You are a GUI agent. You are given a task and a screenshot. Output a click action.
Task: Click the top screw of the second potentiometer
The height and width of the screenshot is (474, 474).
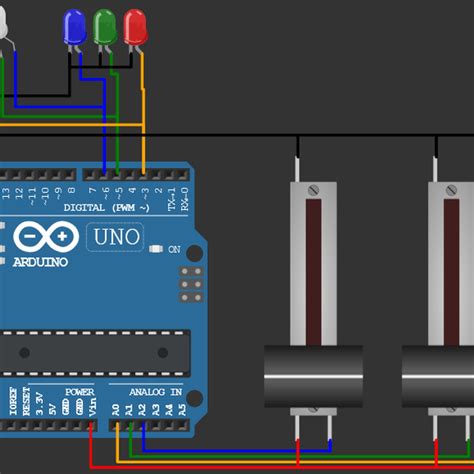click(451, 190)
